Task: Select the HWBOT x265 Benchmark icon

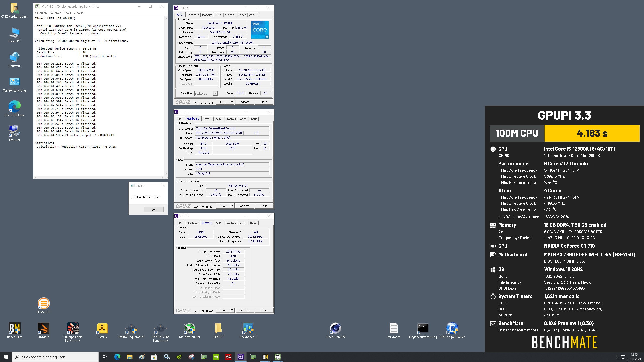Action: coord(160,332)
